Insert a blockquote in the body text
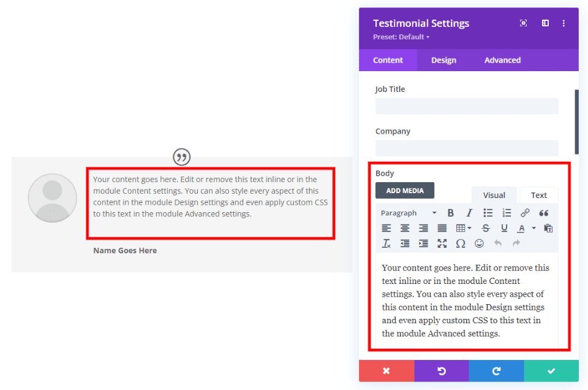The height and width of the screenshot is (390, 588). tap(545, 213)
